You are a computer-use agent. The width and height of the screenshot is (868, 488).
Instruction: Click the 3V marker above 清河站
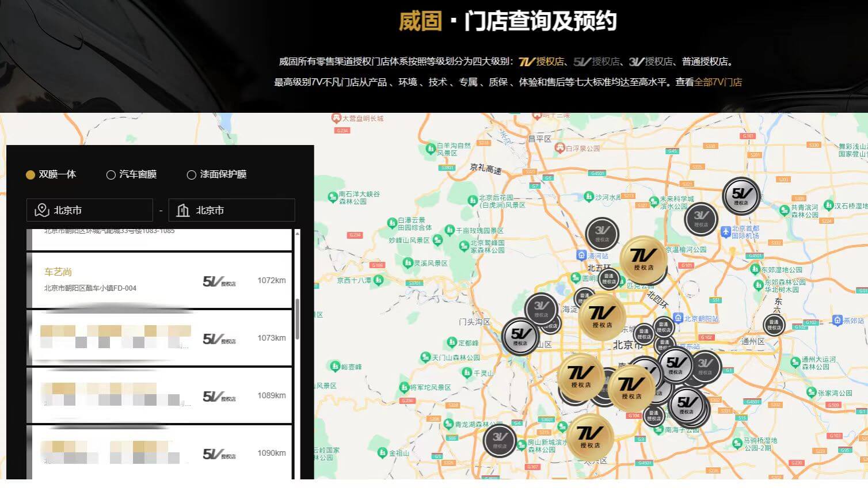click(x=601, y=234)
